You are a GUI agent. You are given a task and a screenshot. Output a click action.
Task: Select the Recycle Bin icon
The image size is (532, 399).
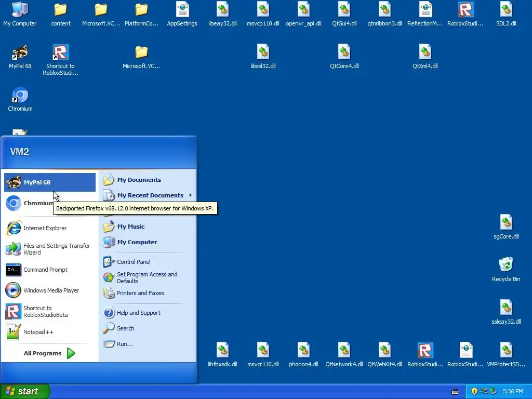point(506,270)
